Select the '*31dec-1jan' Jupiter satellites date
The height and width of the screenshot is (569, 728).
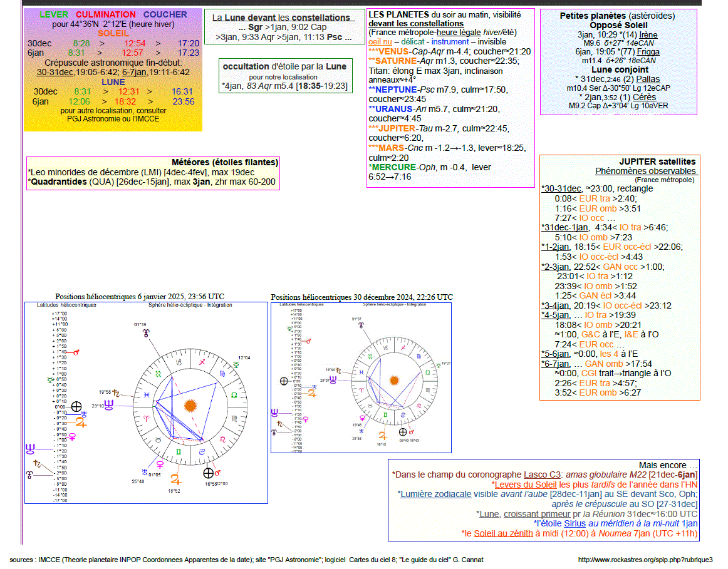coord(565,228)
